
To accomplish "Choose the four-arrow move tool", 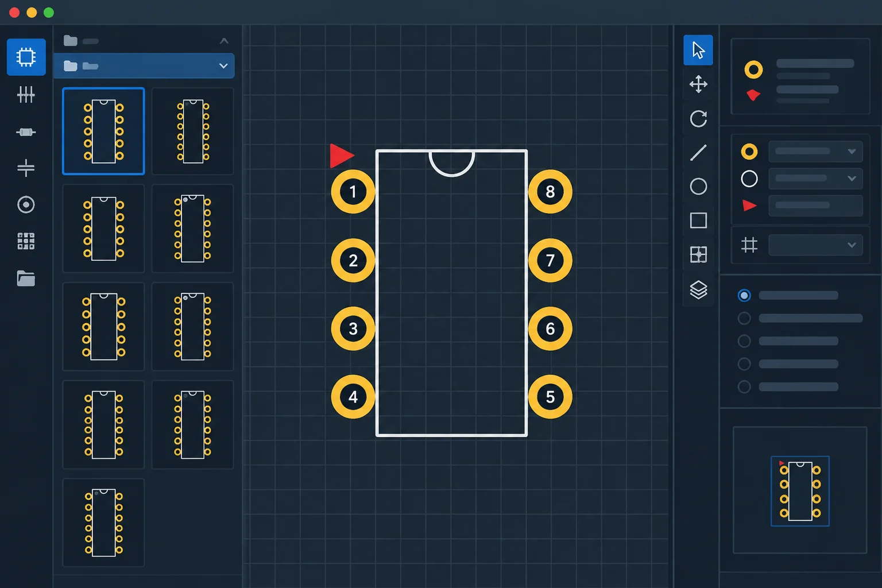I will pyautogui.click(x=698, y=84).
